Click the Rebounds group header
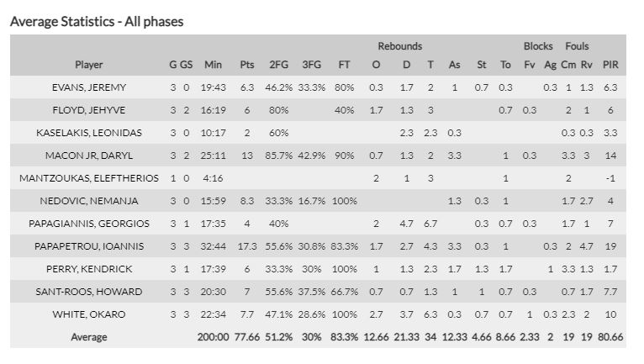Viewport: 644px width, 364px height. [x=399, y=46]
